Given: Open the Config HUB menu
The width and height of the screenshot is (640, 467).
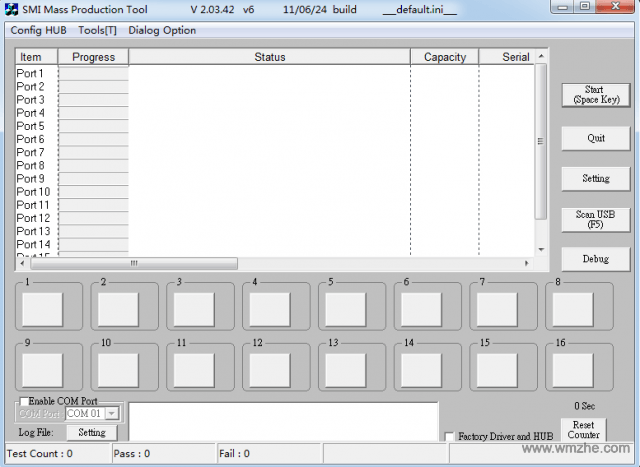Looking at the screenshot, I should 38,30.
